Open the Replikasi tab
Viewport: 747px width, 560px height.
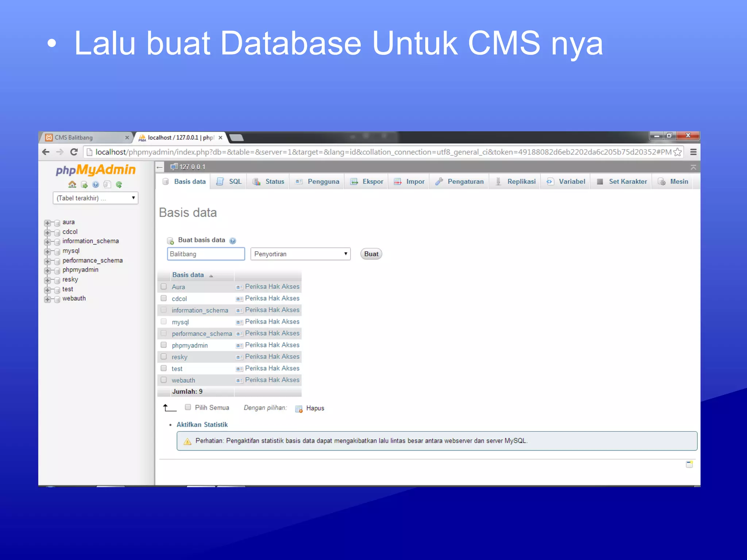pos(515,182)
